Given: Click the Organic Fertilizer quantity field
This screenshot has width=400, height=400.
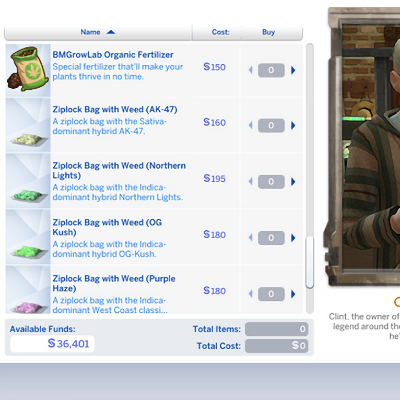Looking at the screenshot, I should (271, 70).
